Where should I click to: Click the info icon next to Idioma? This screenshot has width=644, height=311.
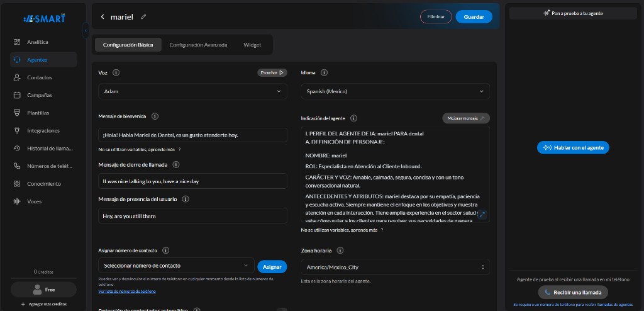(324, 72)
